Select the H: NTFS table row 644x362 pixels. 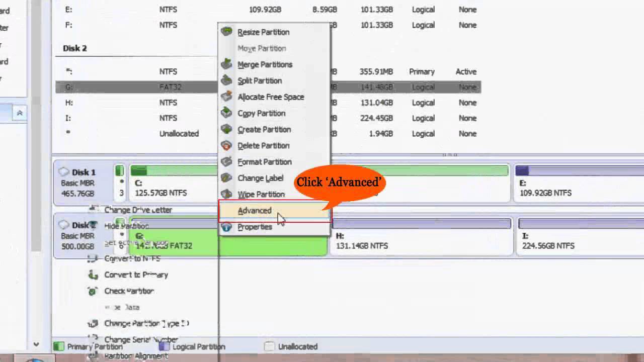[x=268, y=103]
